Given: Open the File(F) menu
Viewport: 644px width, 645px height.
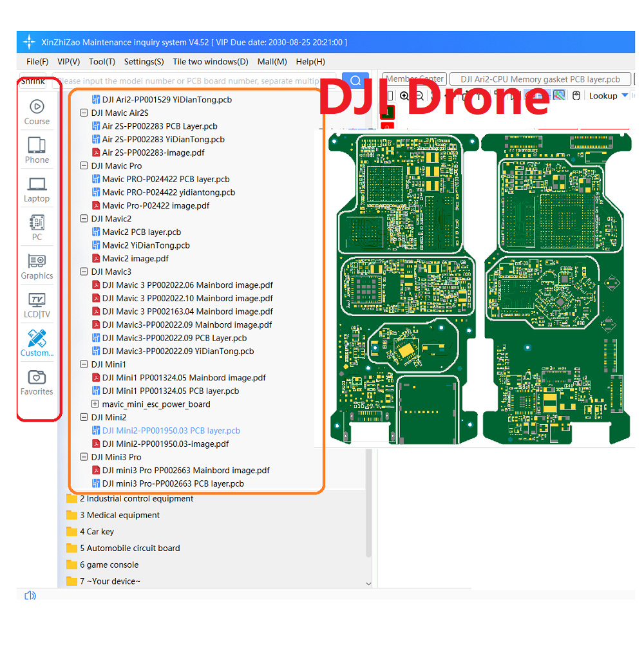Looking at the screenshot, I should 37,62.
